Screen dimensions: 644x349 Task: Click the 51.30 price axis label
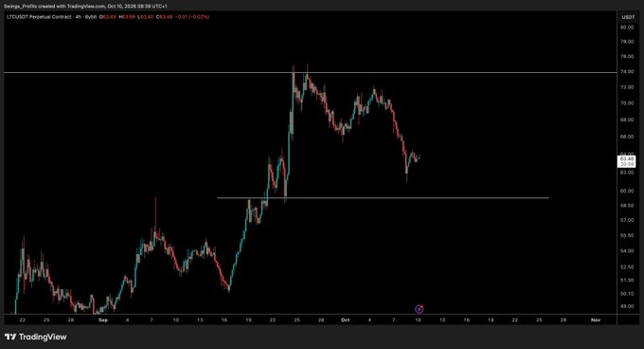click(627, 280)
